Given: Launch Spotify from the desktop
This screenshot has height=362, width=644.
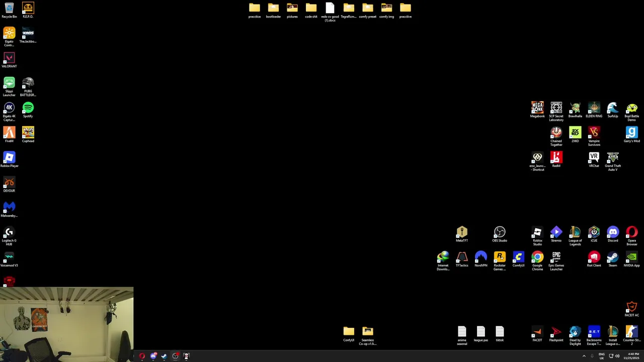Looking at the screenshot, I should [28, 110].
